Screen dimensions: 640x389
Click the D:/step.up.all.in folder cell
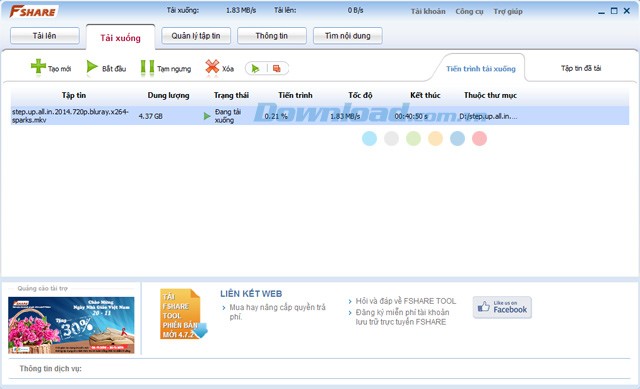pos(488,116)
